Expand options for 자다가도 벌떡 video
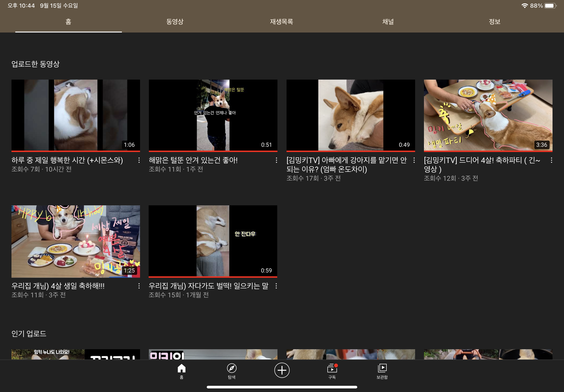The height and width of the screenshot is (392, 564). tap(276, 286)
